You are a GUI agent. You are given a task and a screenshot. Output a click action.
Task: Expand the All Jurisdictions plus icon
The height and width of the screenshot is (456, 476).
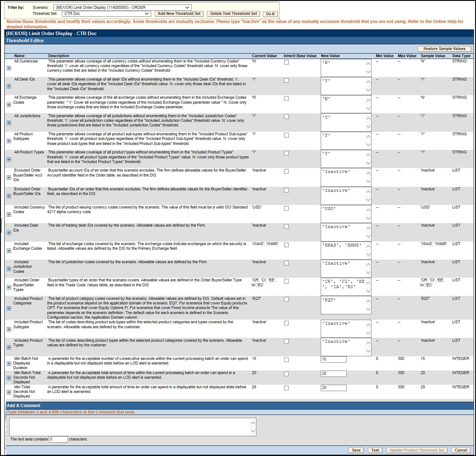click(x=9, y=123)
